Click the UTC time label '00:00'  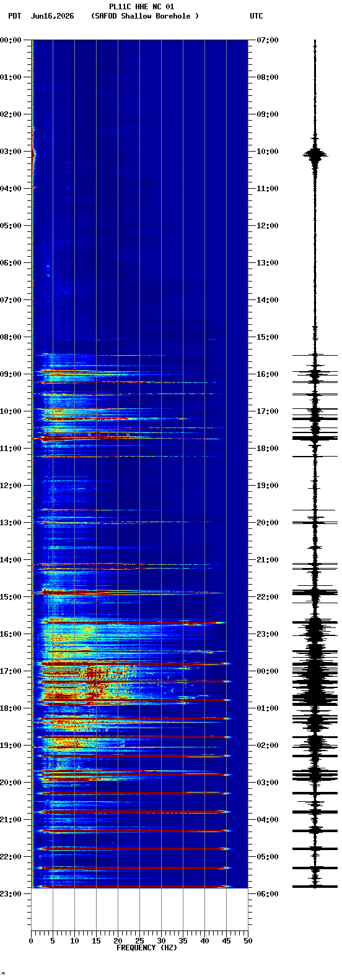[268, 671]
